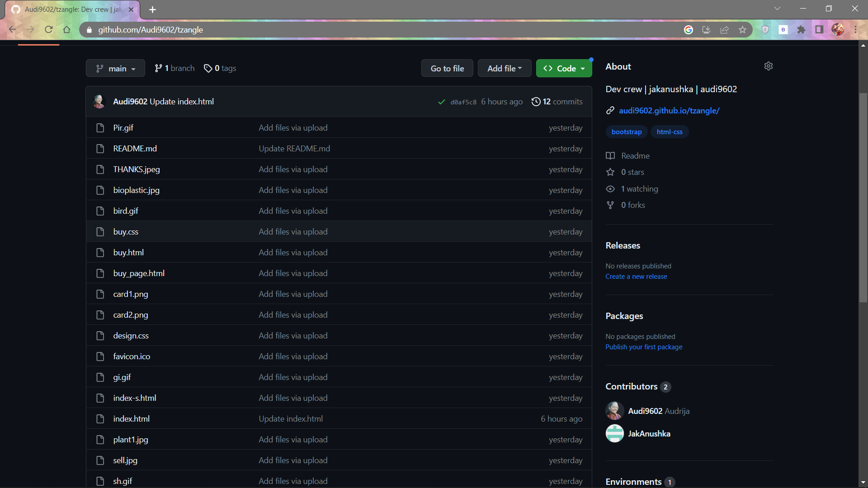Switch to the Audi9602/tzangle browser tab
Image resolution: width=868 pixels, height=488 pixels.
[72, 9]
